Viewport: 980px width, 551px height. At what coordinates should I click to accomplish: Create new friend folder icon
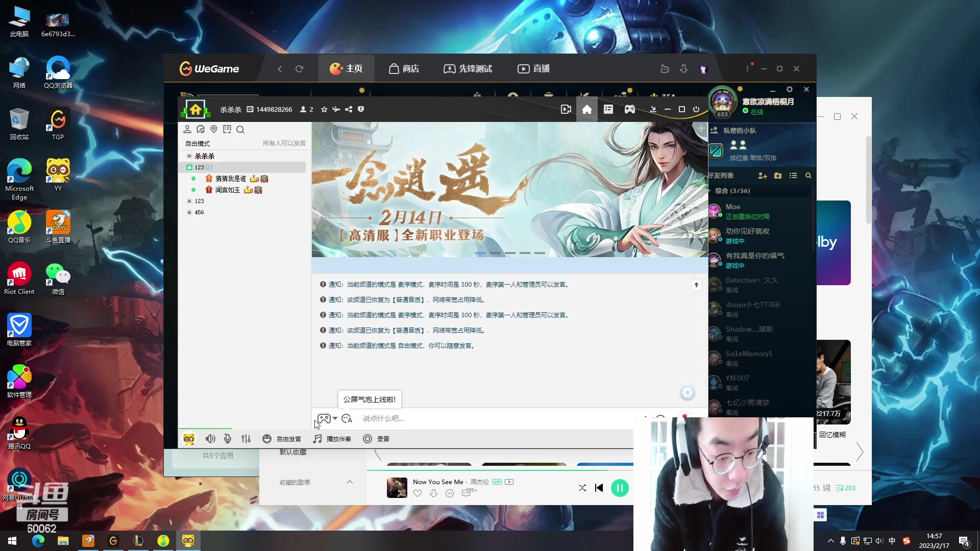(778, 176)
